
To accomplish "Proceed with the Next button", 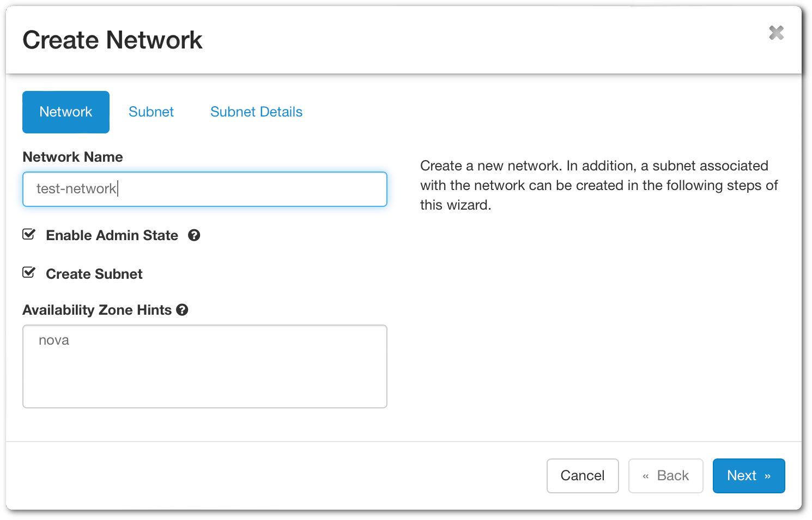I will (x=748, y=476).
